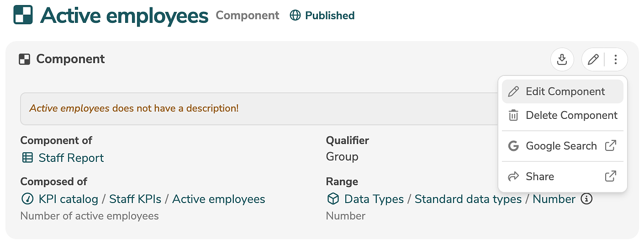Open the Staff KPIs breadcrumb link
The width and height of the screenshot is (644, 246).
tap(135, 199)
